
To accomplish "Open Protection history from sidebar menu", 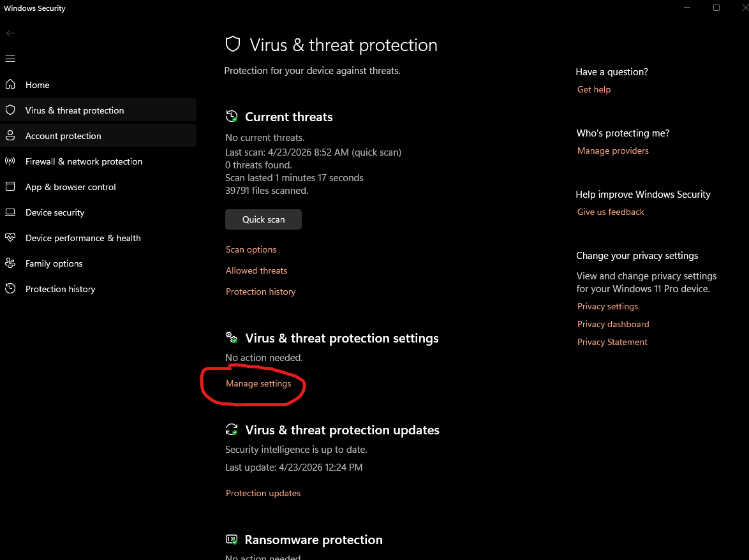I will coord(60,289).
